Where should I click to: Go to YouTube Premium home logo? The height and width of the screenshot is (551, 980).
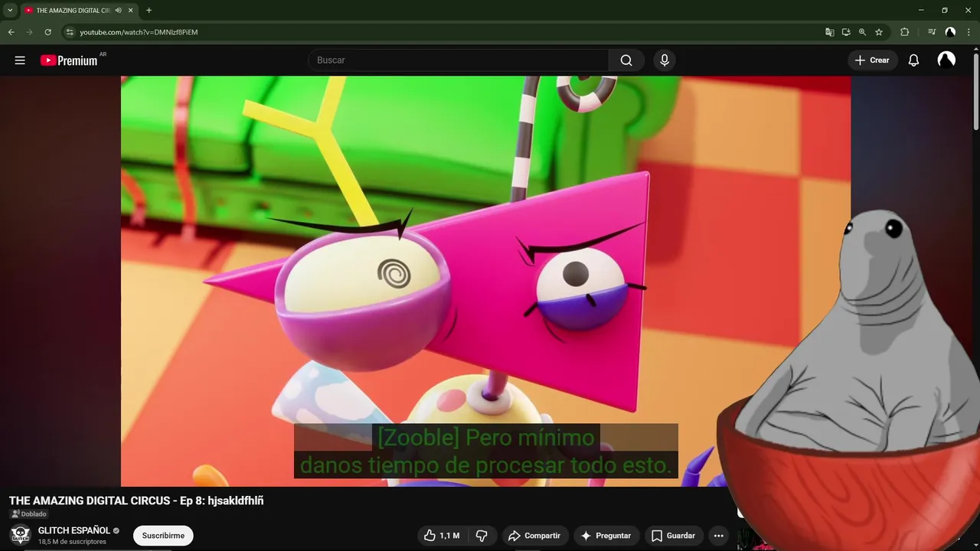(69, 60)
